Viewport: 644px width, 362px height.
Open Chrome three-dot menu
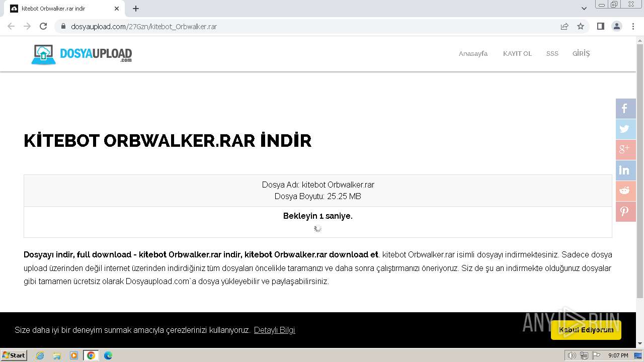coord(633,26)
